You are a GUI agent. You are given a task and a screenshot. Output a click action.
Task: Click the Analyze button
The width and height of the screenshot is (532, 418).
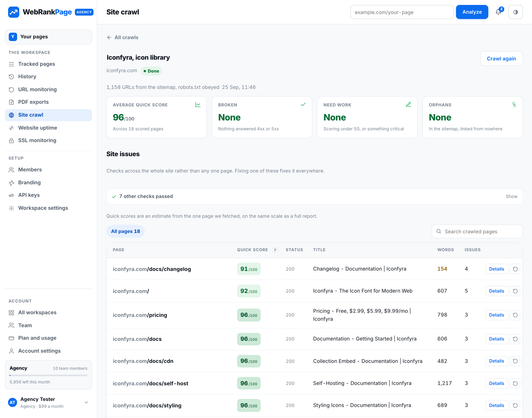(472, 12)
